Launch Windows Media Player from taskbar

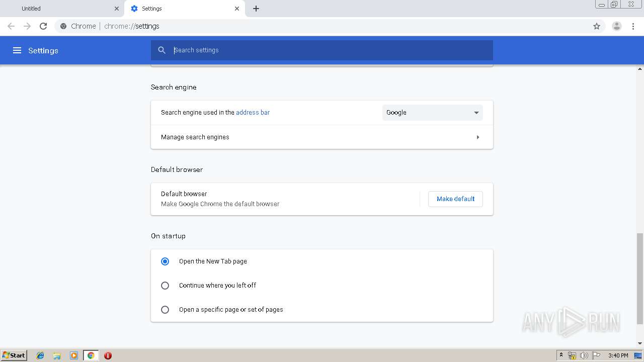74,355
